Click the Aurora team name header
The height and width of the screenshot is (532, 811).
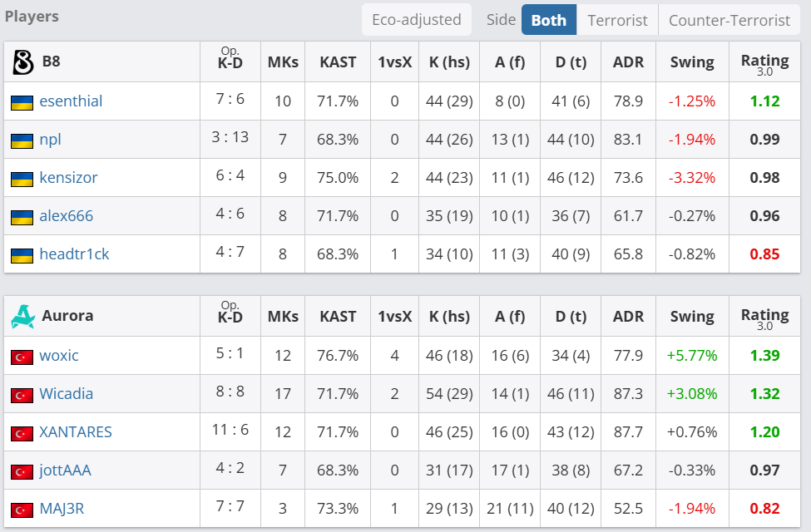coord(67,316)
